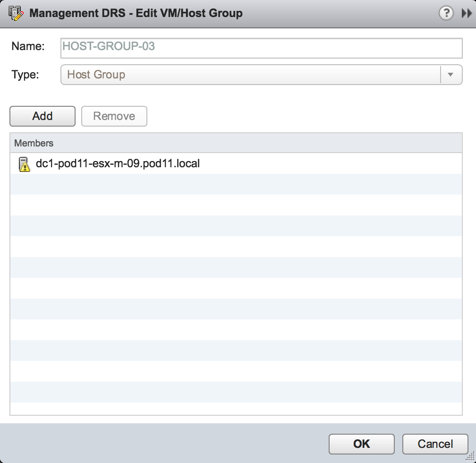Dismiss the dialog with Cancel

coord(435,444)
